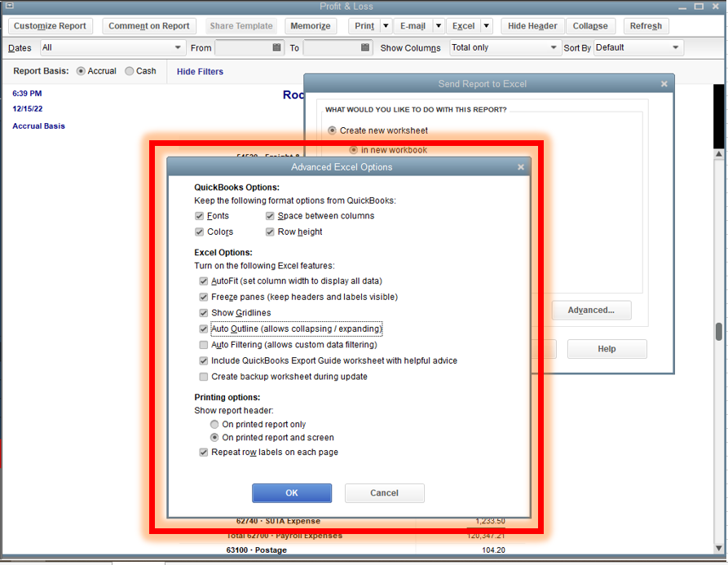Click the Collapse button
This screenshot has width=728, height=565.
[x=590, y=26]
